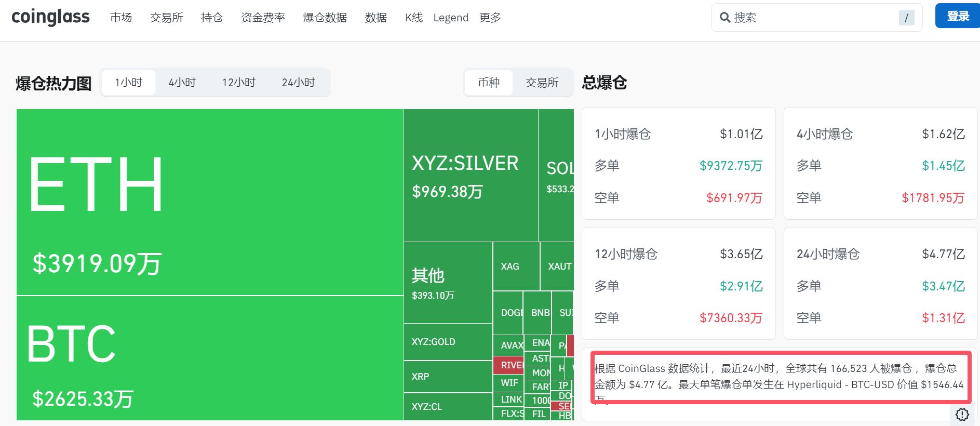Switch heatmap to 4小时 range
This screenshot has width=980, height=426.
click(x=182, y=83)
